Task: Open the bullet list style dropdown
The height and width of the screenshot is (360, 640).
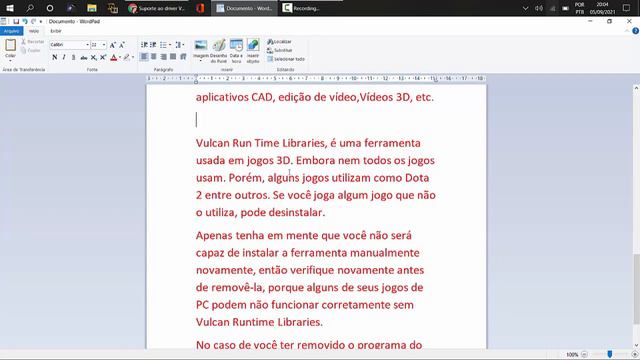Action: [170, 44]
